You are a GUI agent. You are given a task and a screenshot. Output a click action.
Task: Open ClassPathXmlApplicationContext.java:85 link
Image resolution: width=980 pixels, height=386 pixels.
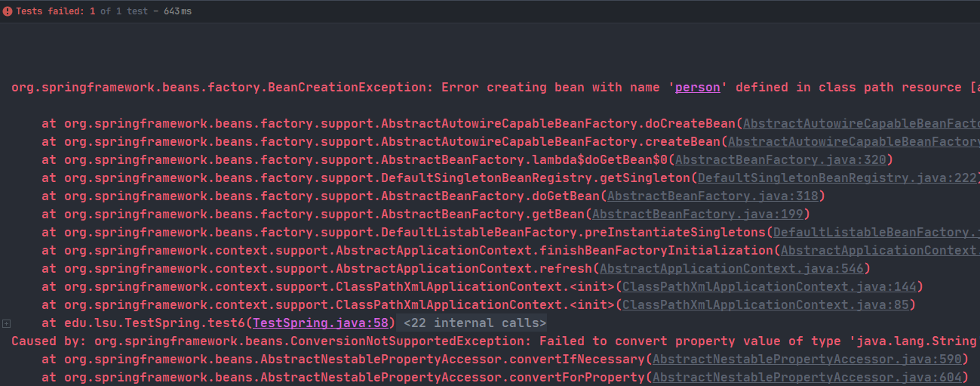[766, 305]
